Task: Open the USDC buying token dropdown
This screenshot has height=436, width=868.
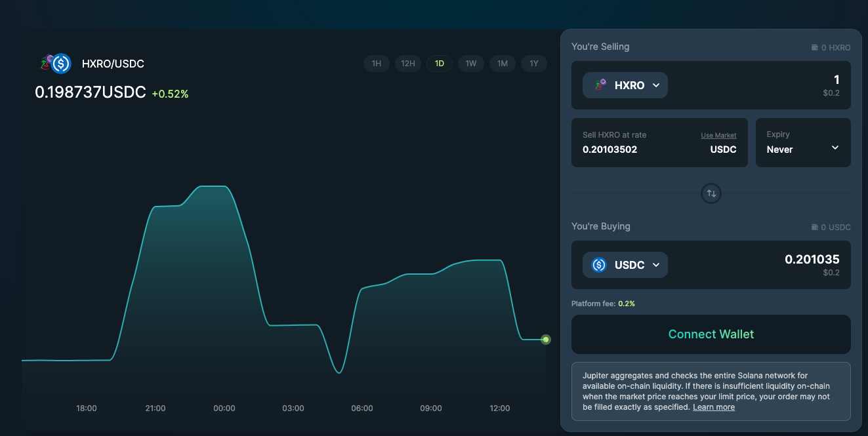Action: point(625,265)
